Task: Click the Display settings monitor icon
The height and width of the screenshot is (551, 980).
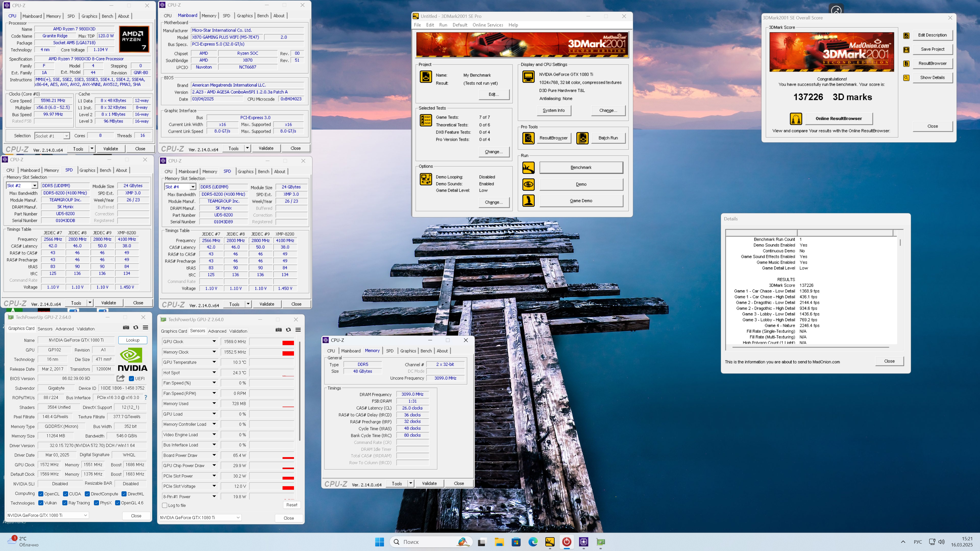Action: click(x=528, y=77)
